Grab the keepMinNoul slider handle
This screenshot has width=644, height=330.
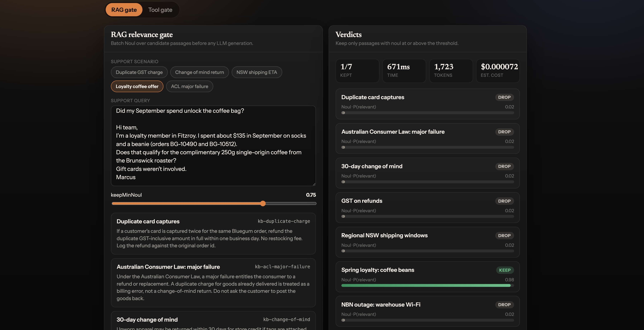(263, 203)
